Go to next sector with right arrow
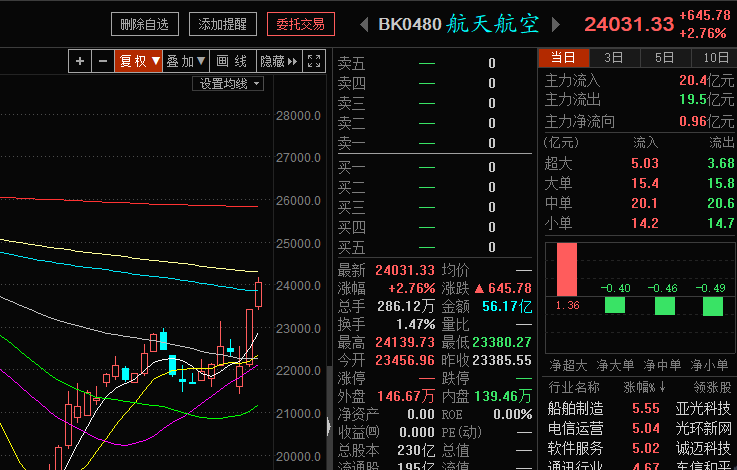The image size is (737, 470). [556, 24]
